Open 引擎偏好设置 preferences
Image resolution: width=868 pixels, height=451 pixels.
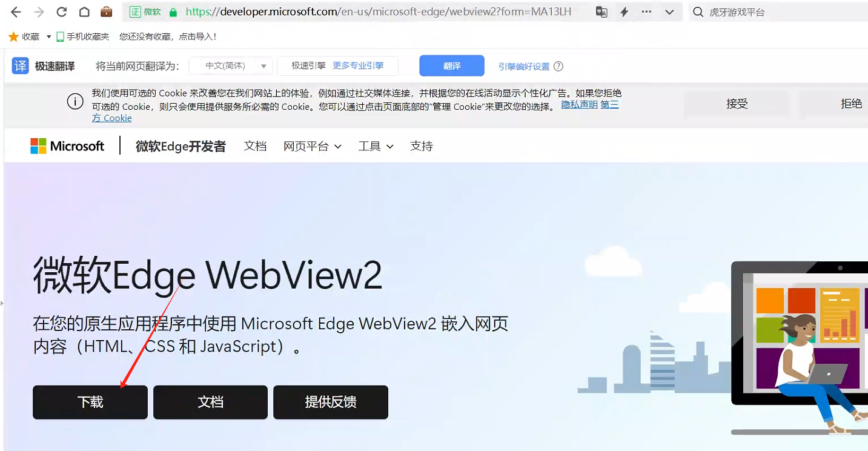click(524, 66)
